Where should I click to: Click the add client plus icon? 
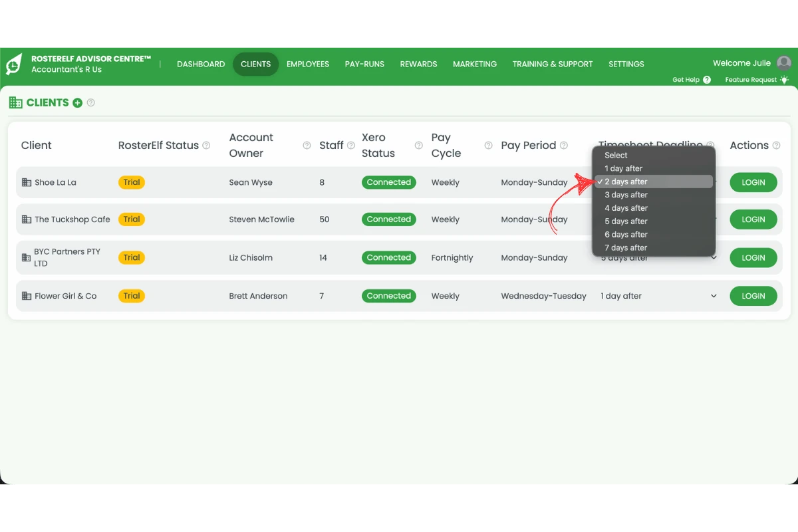[78, 103]
